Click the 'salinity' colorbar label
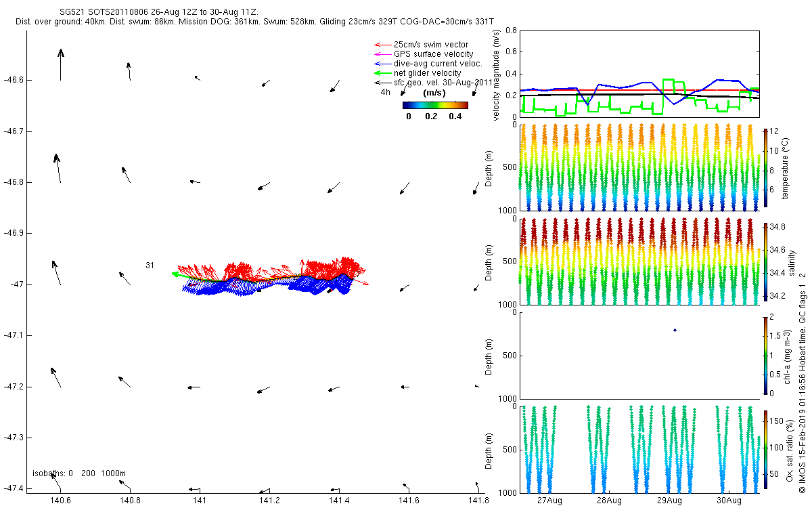Viewport: 812px width, 508px height. coord(792,263)
